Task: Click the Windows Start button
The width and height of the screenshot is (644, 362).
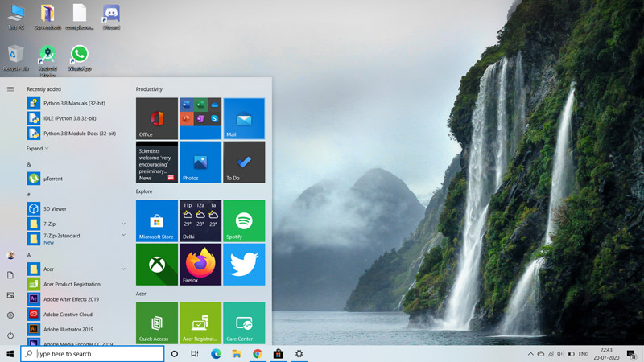Action: (x=10, y=354)
